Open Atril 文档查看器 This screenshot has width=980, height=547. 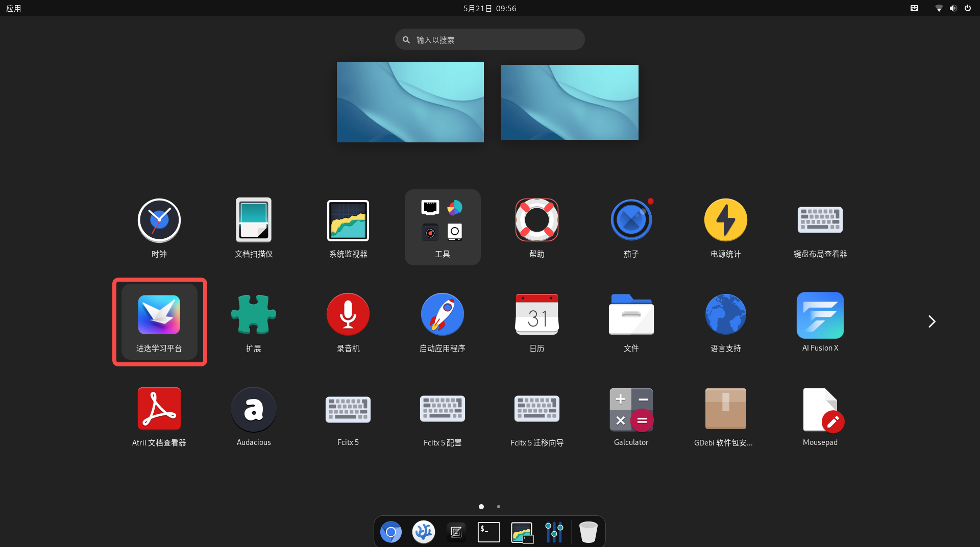click(159, 416)
